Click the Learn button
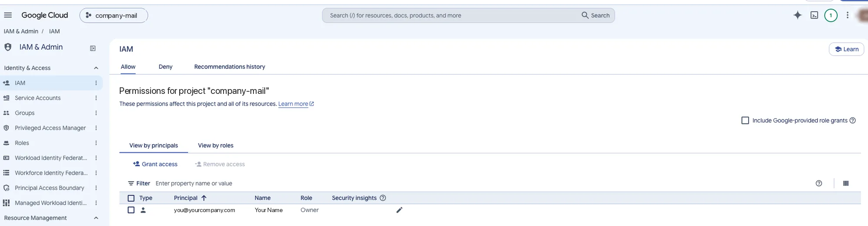The width and height of the screenshot is (868, 226). [846, 49]
